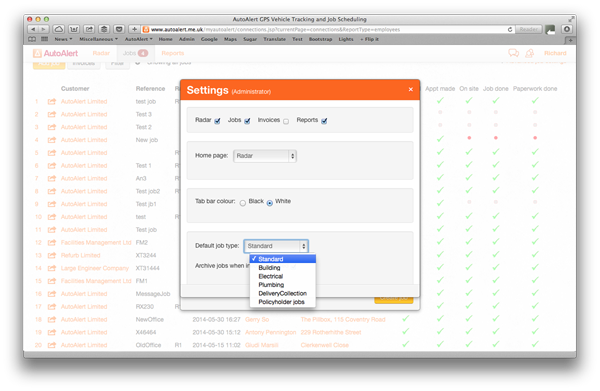Open the reading list book icon
This screenshot has height=391, width=600.
tap(32, 39)
